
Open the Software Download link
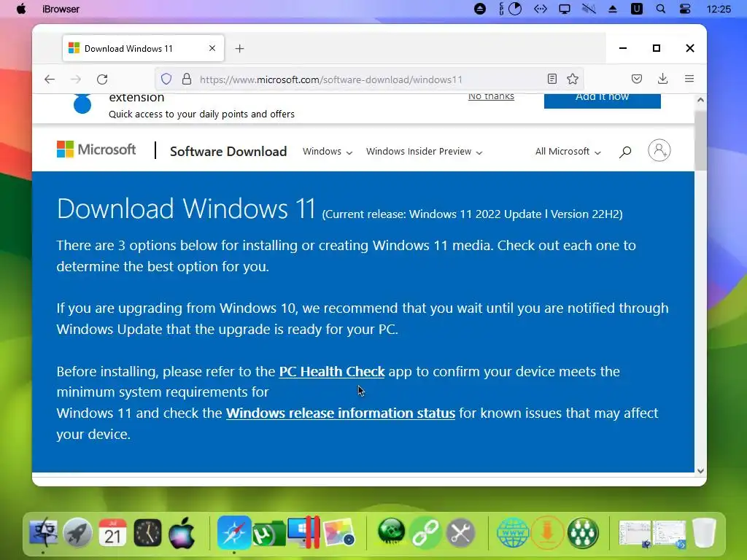pyautogui.click(x=228, y=152)
